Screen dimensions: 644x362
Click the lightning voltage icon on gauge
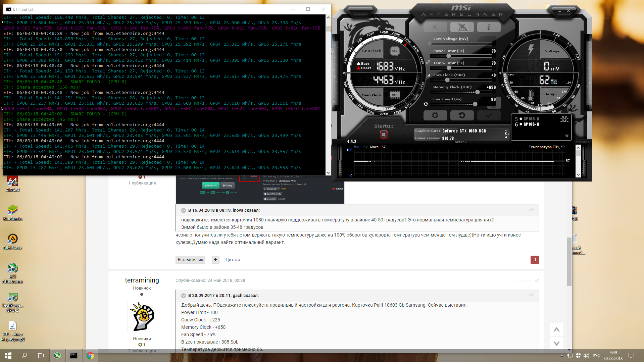click(x=531, y=50)
